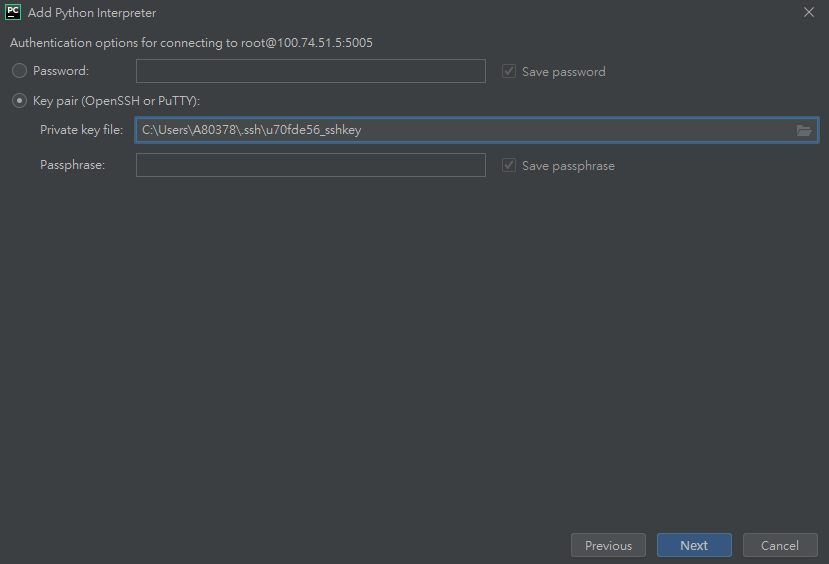The height and width of the screenshot is (564, 829).
Task: Click the Cancel button
Action: tap(780, 545)
